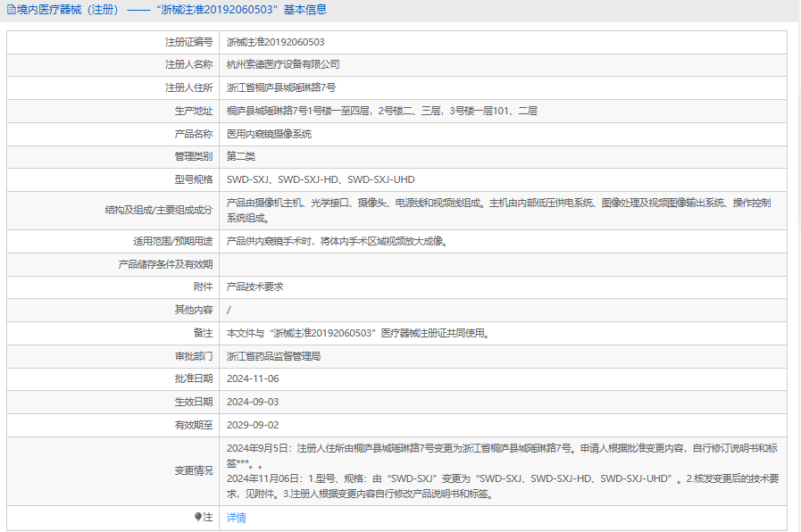Click the bulb icon beside 注

click(198, 517)
